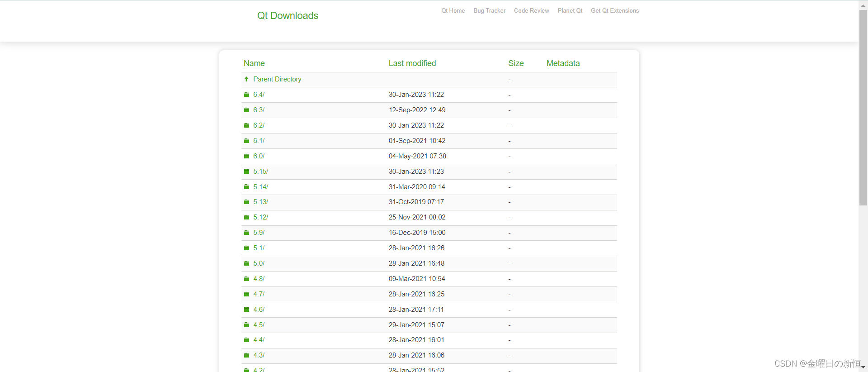
Task: Open the 6.1/ directory link
Action: point(259,141)
